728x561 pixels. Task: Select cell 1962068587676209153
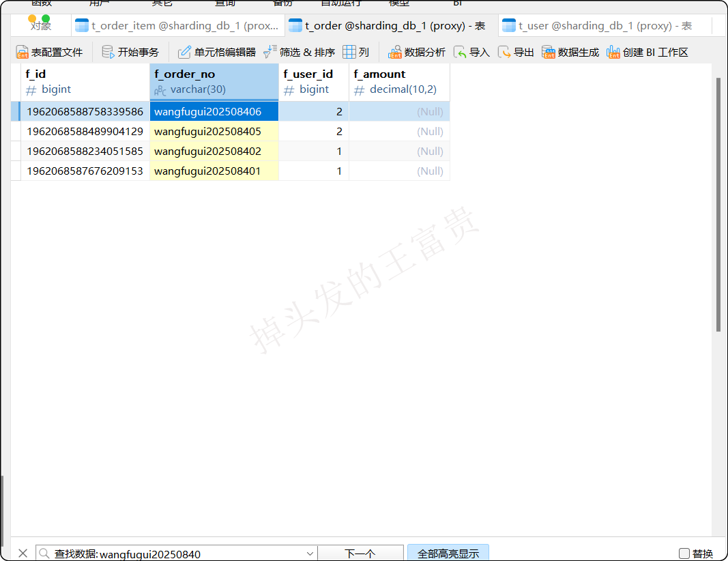(x=85, y=171)
